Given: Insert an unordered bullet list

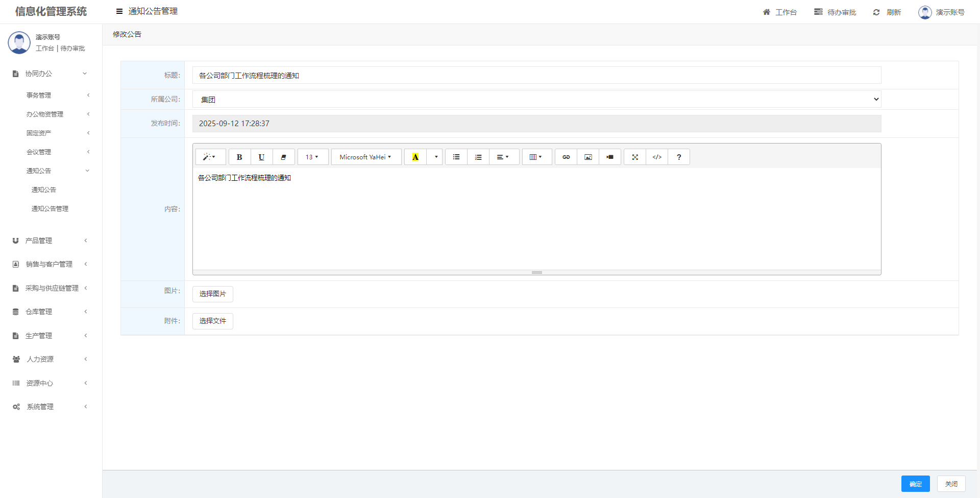Looking at the screenshot, I should pos(456,157).
